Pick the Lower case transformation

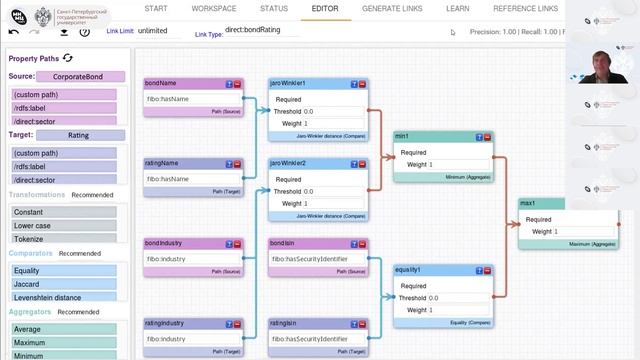coord(64,226)
